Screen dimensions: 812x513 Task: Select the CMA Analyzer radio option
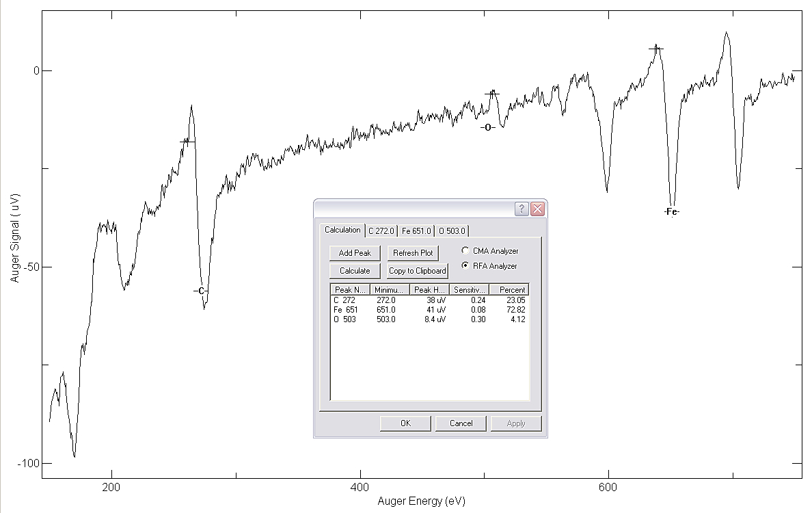(x=465, y=251)
